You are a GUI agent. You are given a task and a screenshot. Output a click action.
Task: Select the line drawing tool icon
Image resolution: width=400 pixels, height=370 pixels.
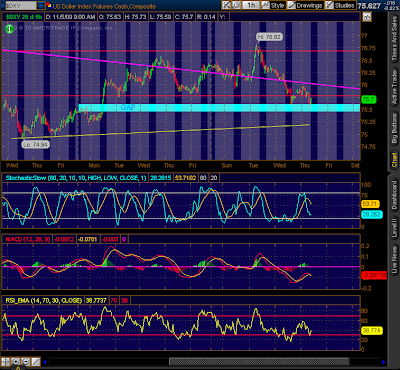pos(36,362)
